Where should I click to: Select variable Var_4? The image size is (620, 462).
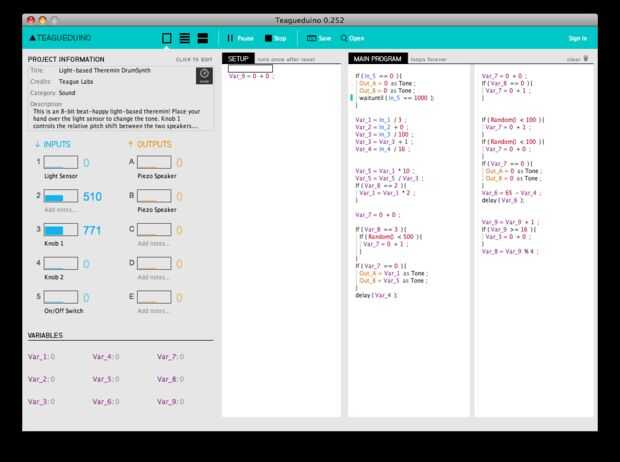106,357
